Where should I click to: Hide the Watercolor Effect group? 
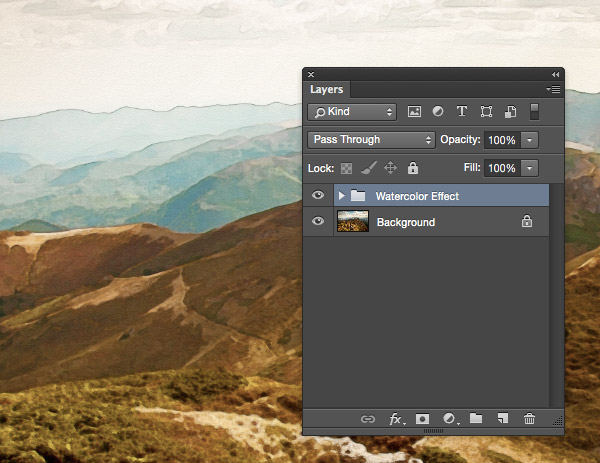(318, 195)
